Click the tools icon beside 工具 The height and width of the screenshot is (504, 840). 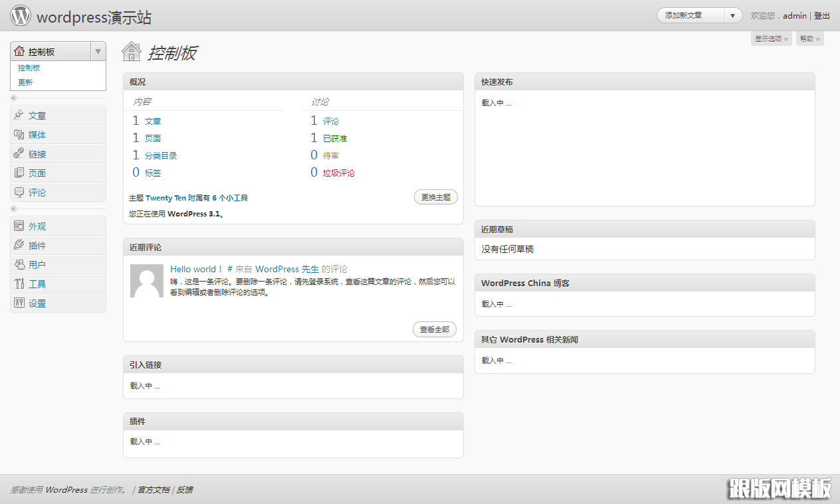19,284
